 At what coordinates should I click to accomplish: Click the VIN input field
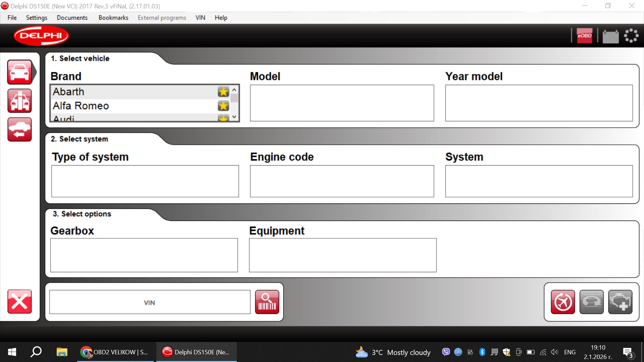pyautogui.click(x=150, y=302)
